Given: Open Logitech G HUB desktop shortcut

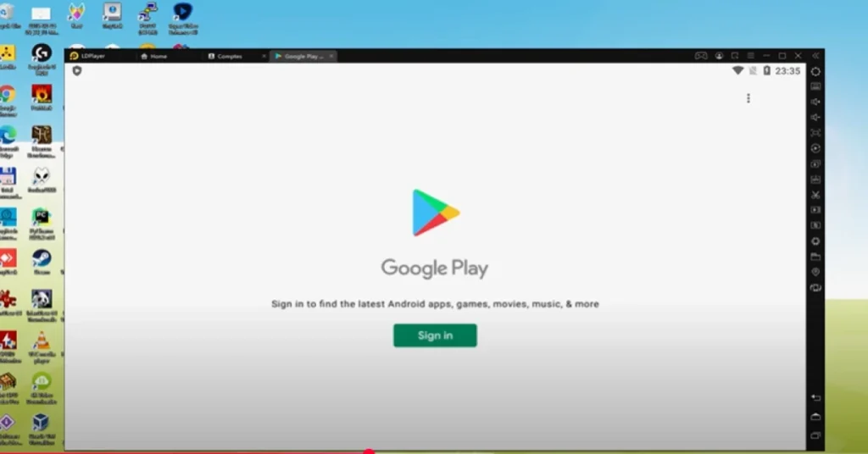Looking at the screenshot, I should click(x=42, y=59).
